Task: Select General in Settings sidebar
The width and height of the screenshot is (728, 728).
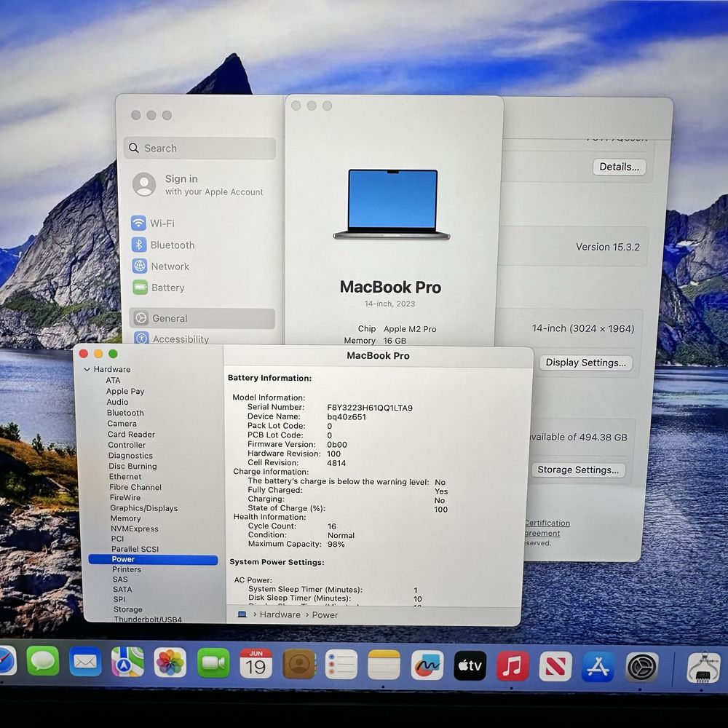Action: coord(202,319)
